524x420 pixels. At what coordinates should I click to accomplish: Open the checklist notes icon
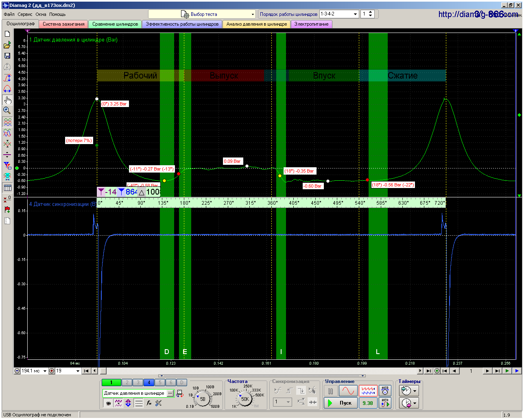click(7, 221)
